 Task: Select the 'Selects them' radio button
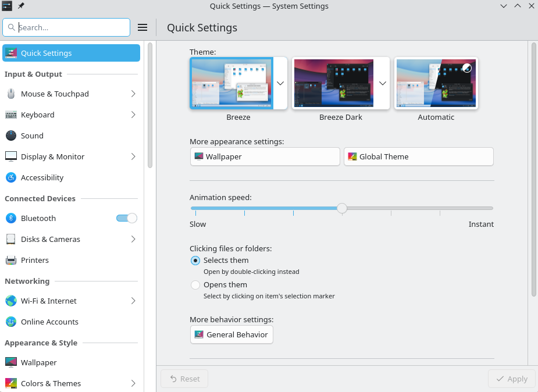pos(195,261)
